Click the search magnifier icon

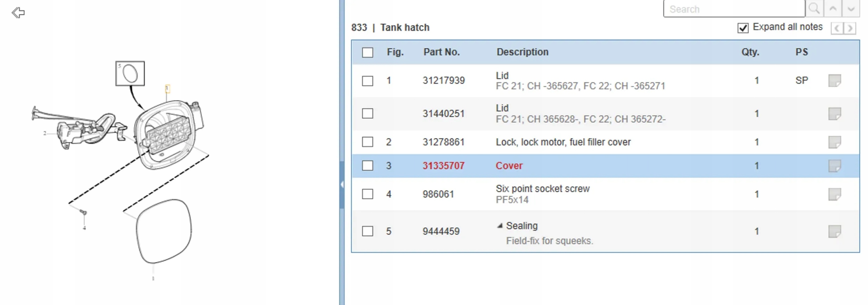tap(814, 9)
